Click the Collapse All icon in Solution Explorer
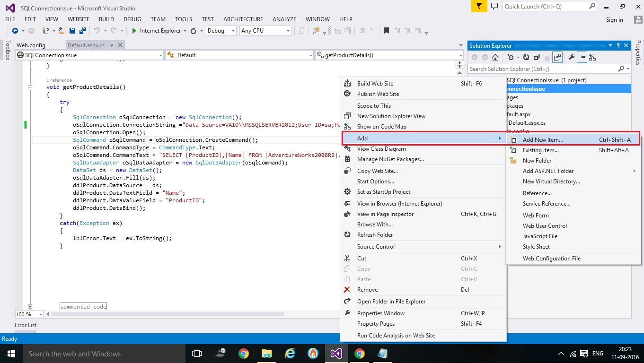This screenshot has width=644, height=363. 537,57
